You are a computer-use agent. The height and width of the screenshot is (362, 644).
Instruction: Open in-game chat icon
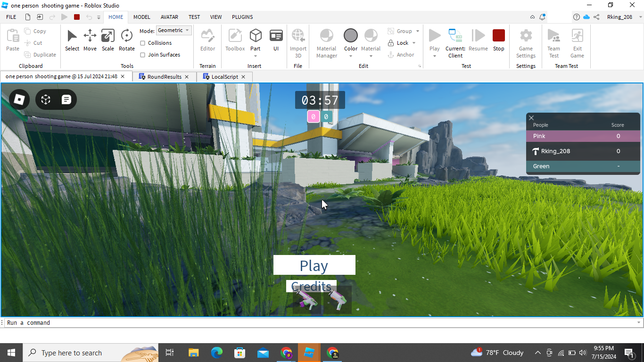66,99
